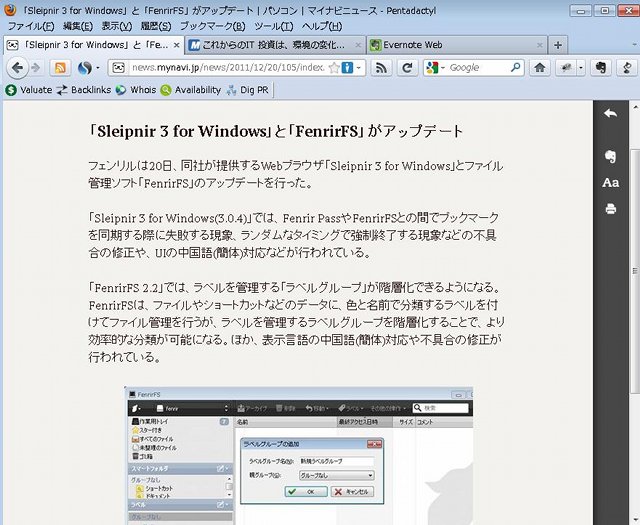The image size is (640, 525).
Task: Click the site identity icon in address bar
Action: [118, 68]
